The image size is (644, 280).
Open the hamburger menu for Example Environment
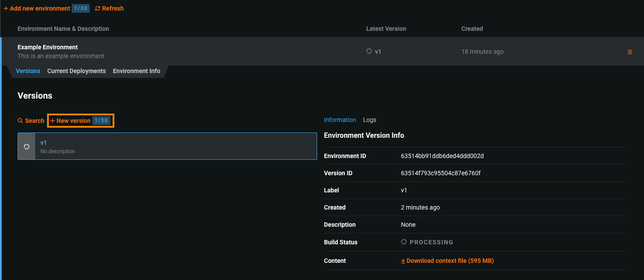[629, 52]
